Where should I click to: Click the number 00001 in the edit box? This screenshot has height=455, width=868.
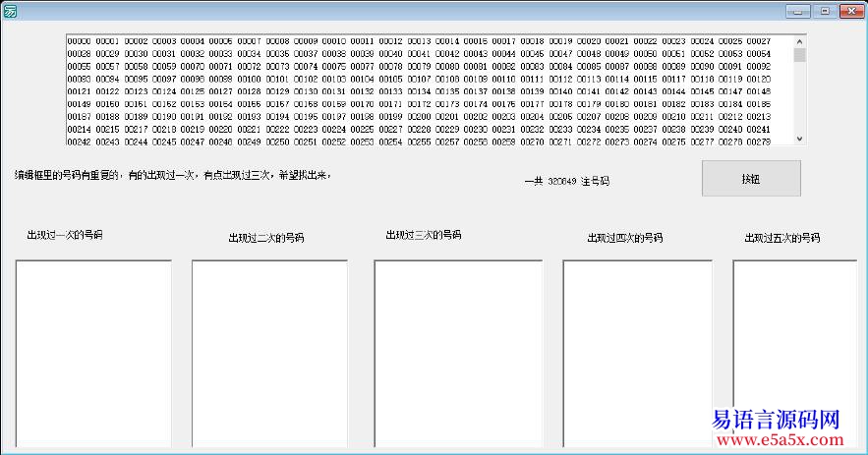click(x=107, y=41)
